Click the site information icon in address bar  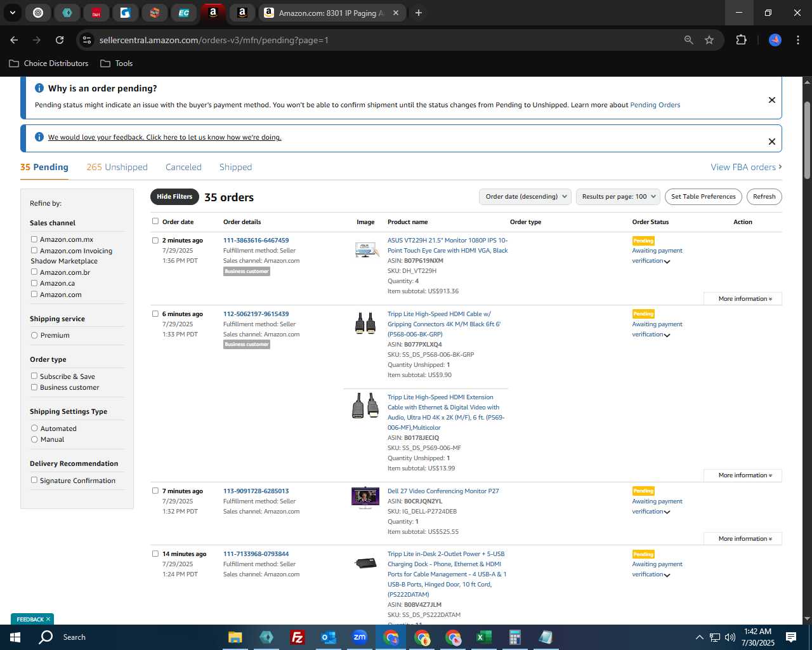pos(87,40)
